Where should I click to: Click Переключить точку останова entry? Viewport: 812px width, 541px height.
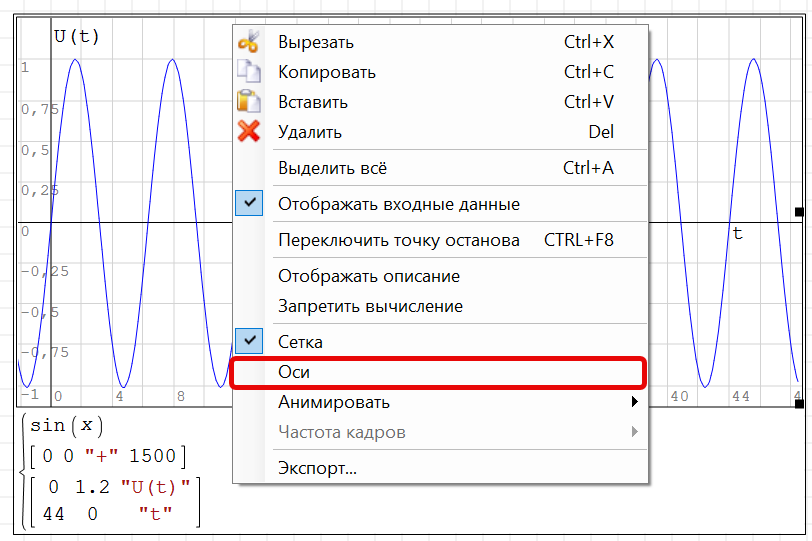pyautogui.click(x=398, y=240)
